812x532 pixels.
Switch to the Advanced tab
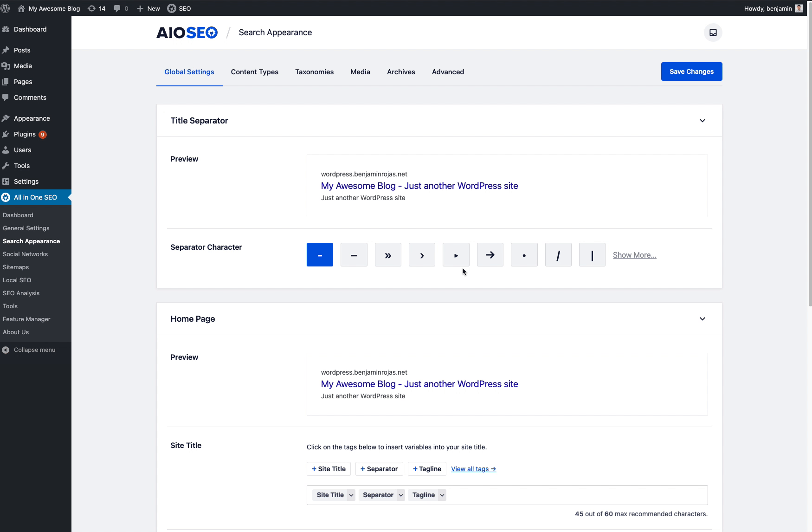tap(448, 72)
